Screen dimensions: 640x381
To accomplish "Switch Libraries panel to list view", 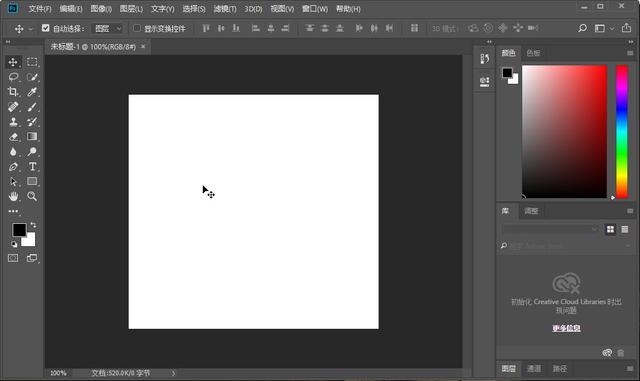I will (624, 229).
